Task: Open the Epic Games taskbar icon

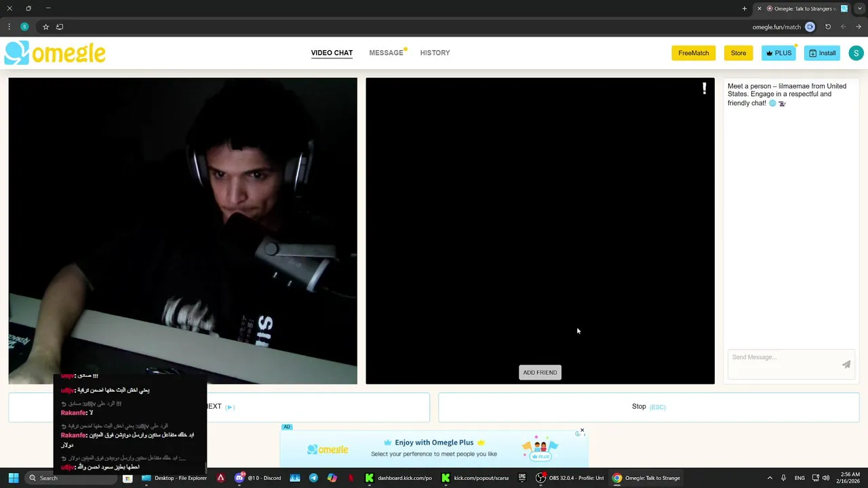Action: click(522, 478)
